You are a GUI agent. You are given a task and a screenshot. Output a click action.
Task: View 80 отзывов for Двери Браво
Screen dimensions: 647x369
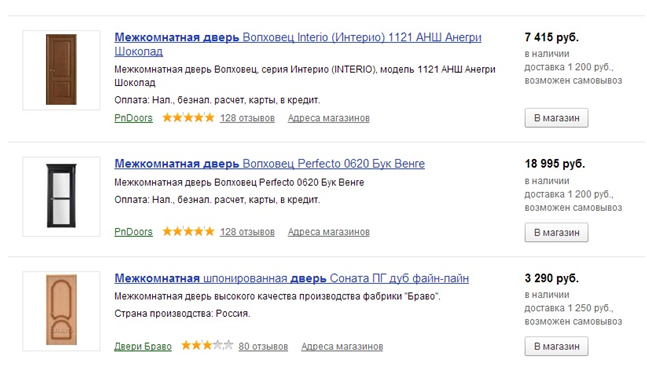tap(263, 346)
